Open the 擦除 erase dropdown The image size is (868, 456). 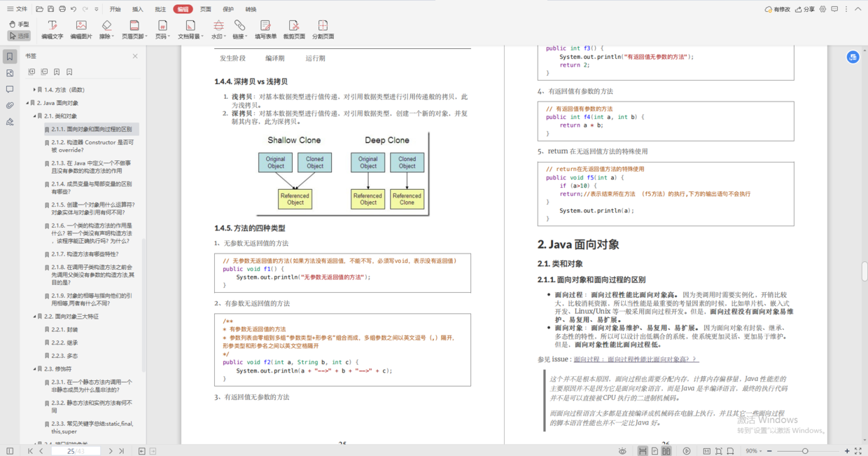pos(106,29)
